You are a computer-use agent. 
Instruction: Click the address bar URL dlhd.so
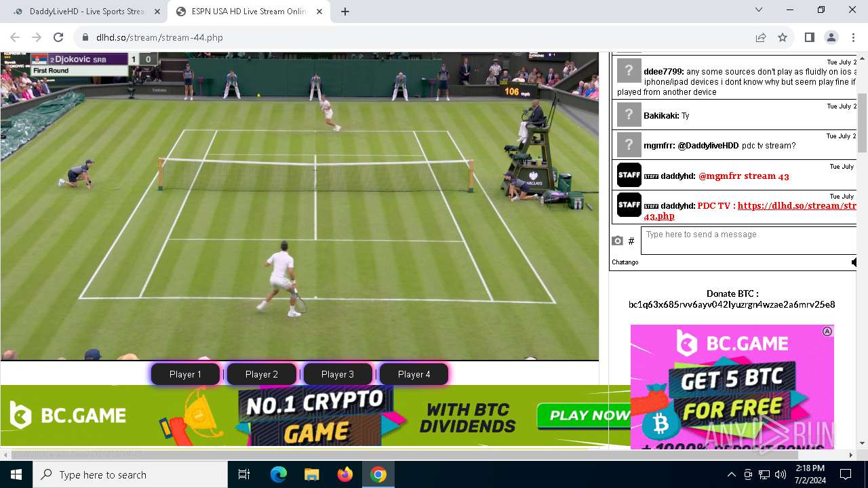pos(159,37)
